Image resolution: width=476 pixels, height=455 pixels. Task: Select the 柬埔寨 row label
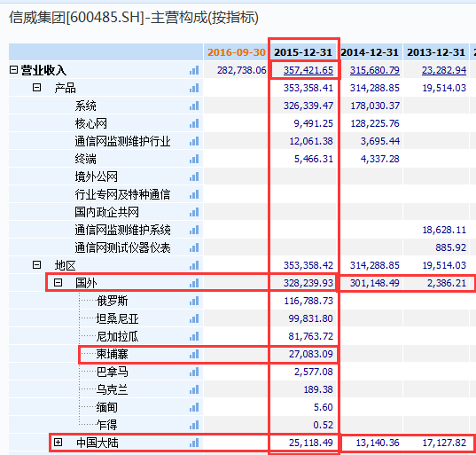point(112,354)
